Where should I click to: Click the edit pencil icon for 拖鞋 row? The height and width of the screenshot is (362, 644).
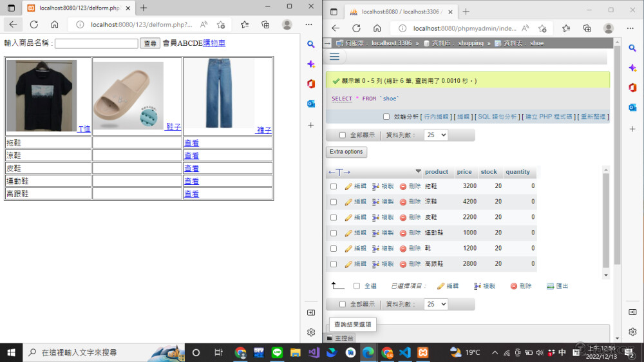pyautogui.click(x=348, y=186)
